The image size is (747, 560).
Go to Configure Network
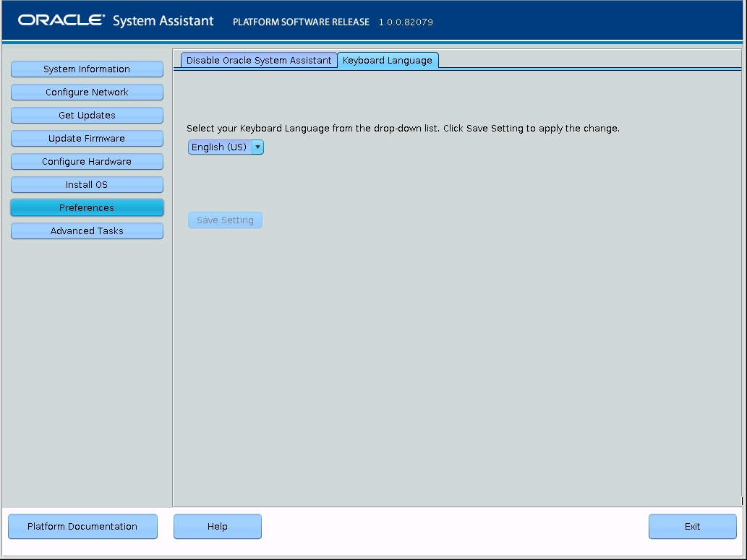pyautogui.click(x=87, y=92)
